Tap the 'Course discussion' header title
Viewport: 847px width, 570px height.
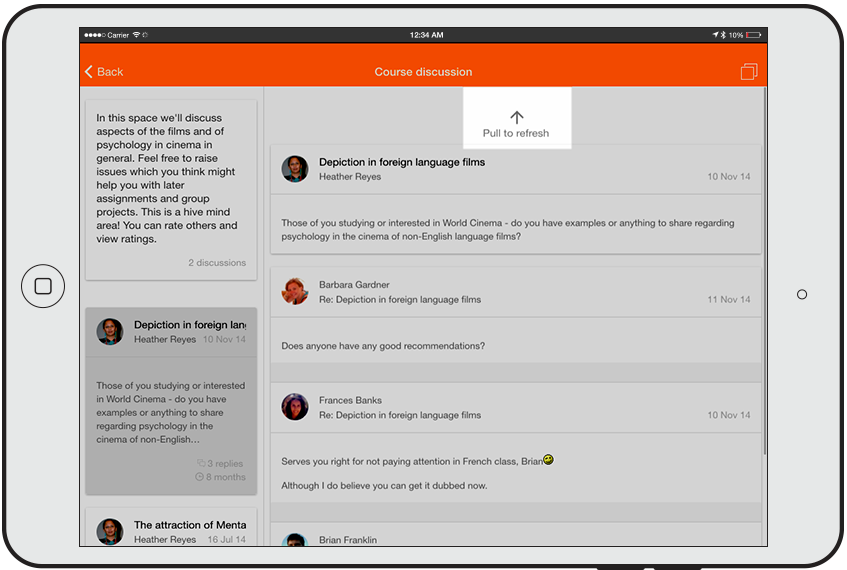tap(423, 72)
